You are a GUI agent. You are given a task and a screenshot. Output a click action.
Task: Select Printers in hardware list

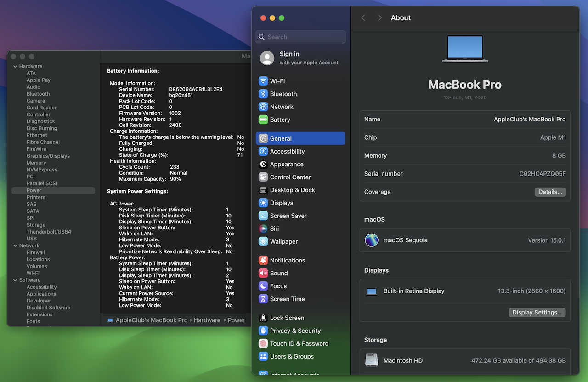(36, 197)
